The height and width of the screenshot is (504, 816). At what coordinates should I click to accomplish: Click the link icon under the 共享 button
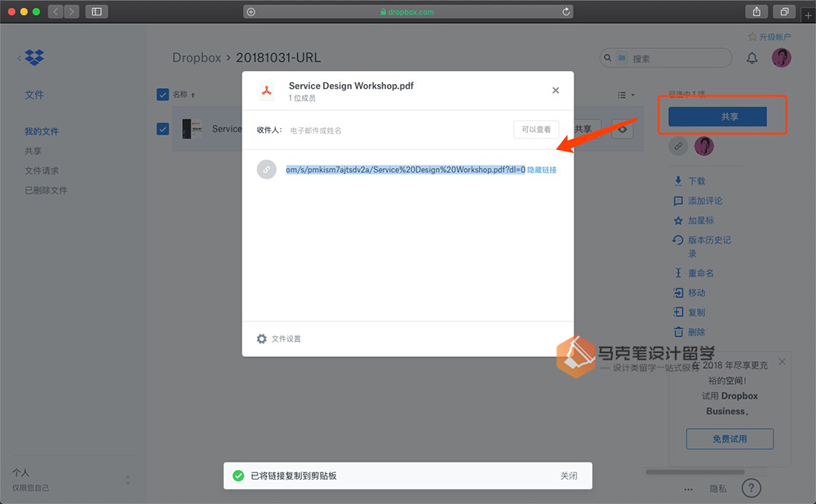point(678,146)
